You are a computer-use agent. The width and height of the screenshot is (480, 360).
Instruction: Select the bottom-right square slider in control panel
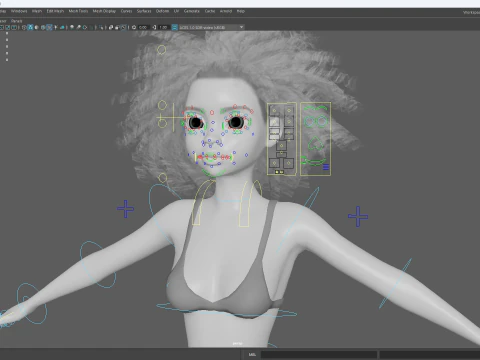(x=289, y=163)
